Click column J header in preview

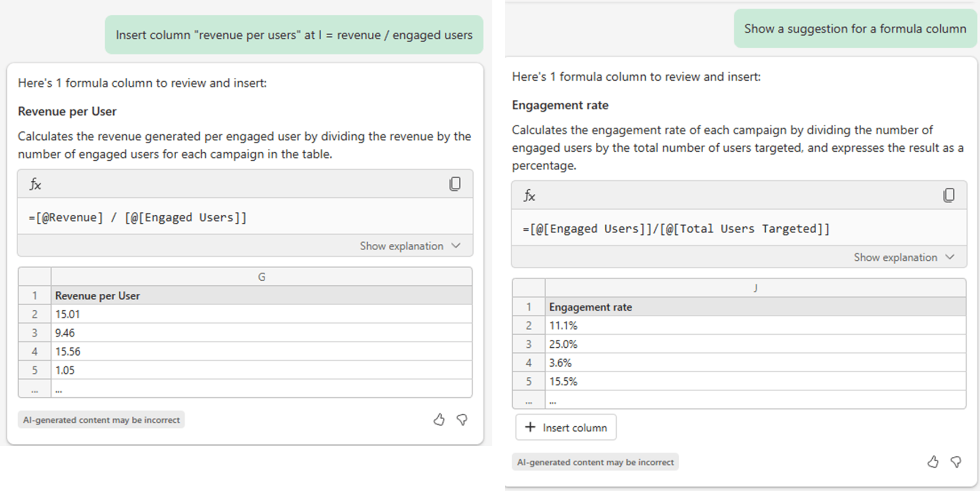pyautogui.click(x=755, y=288)
